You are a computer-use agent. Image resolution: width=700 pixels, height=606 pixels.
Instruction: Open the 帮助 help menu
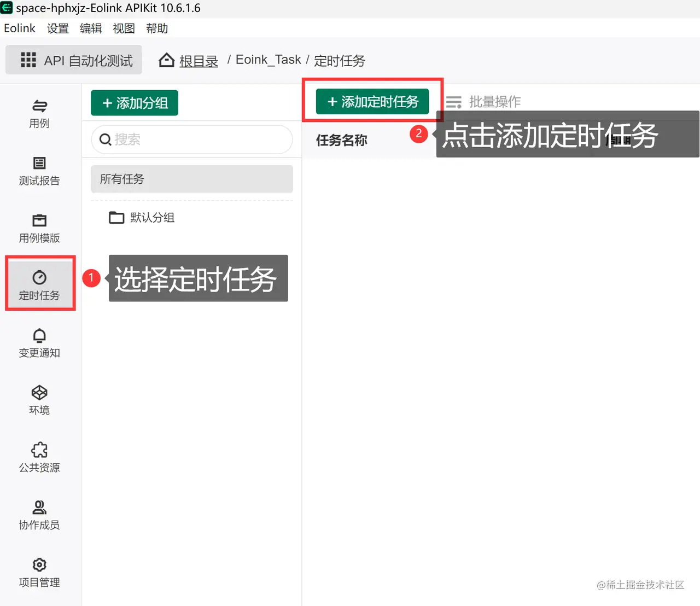point(157,28)
